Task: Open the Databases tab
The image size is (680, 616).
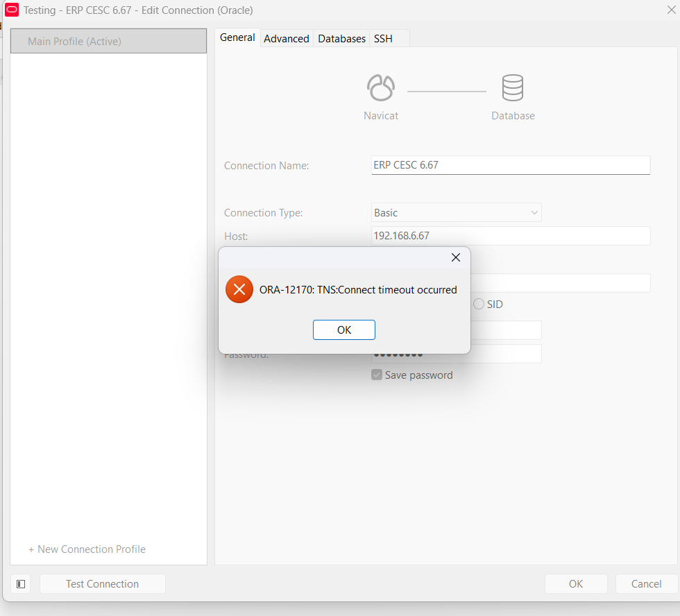Action: pos(341,39)
